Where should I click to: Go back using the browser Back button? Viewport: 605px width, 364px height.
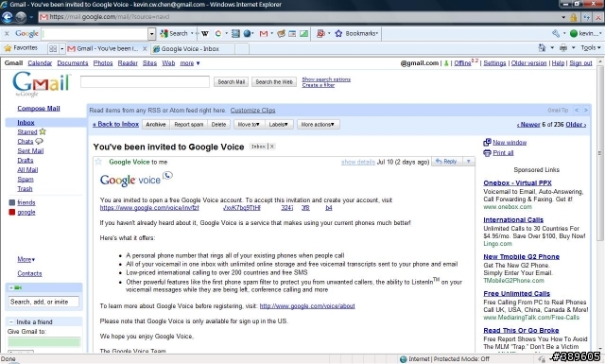point(7,17)
